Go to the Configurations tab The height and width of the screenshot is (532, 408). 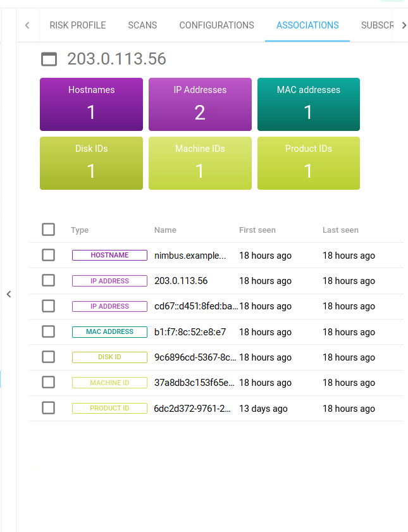216,25
